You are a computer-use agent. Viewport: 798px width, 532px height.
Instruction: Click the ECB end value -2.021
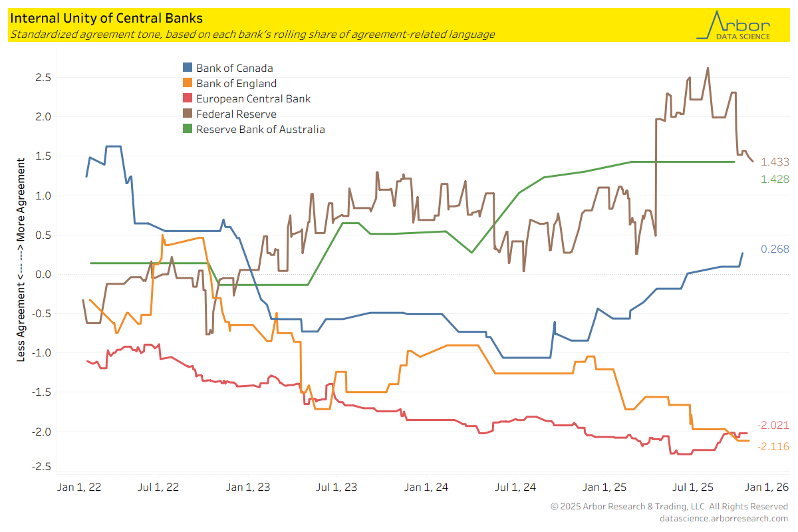[773, 426]
